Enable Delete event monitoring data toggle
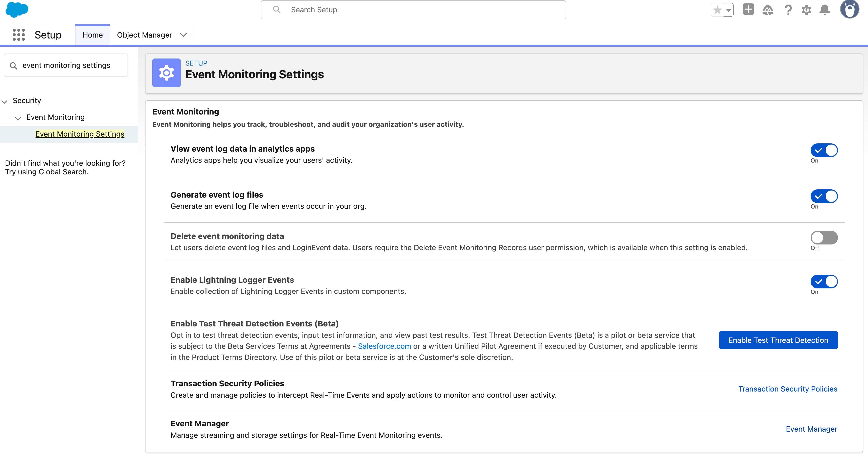This screenshot has width=868, height=458. pyautogui.click(x=824, y=238)
